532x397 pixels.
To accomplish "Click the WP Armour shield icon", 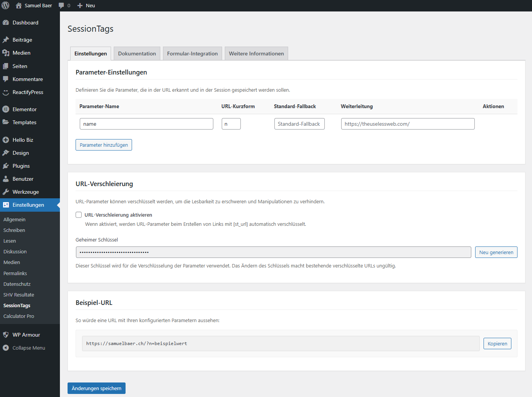I will point(6,335).
